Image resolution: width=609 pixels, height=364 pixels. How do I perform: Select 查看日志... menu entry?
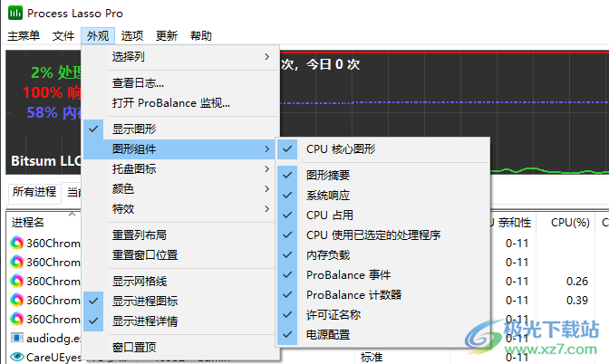coord(181,82)
